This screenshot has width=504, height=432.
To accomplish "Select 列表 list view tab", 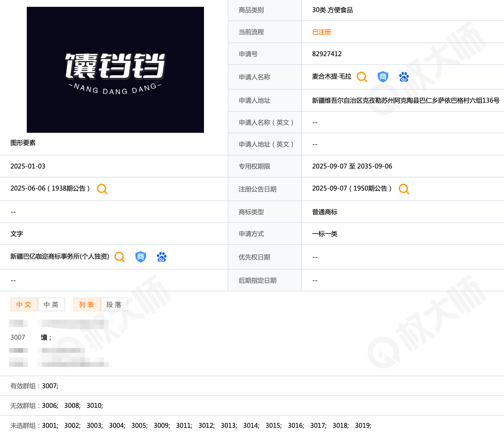I will pos(87,304).
